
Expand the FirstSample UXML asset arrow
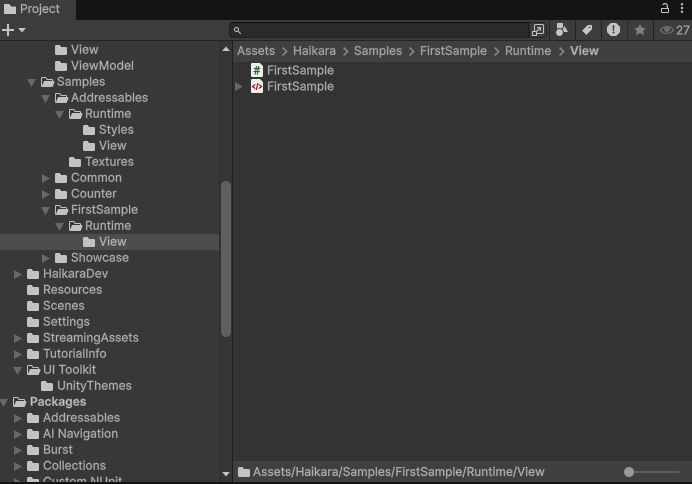click(239, 86)
